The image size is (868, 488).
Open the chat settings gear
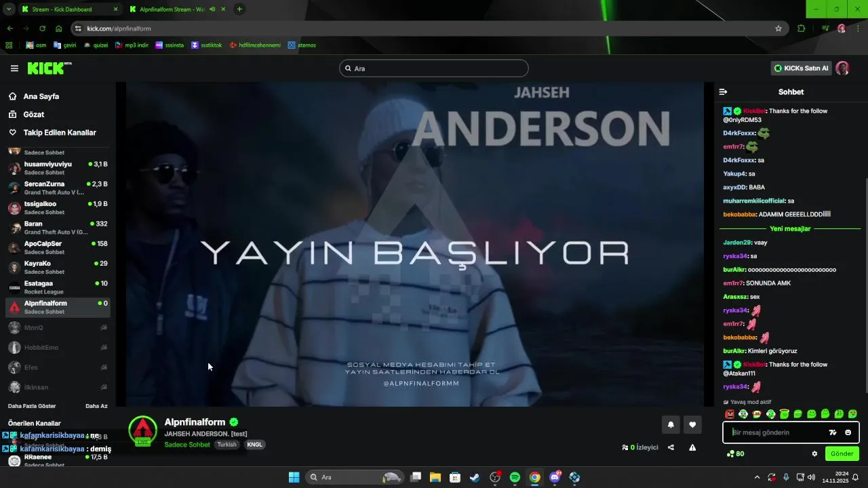814,453
